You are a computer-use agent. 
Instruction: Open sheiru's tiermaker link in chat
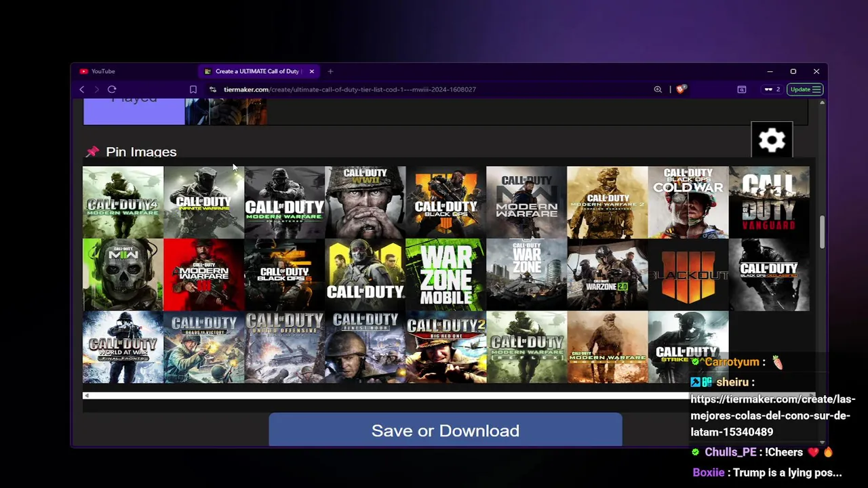click(x=772, y=415)
